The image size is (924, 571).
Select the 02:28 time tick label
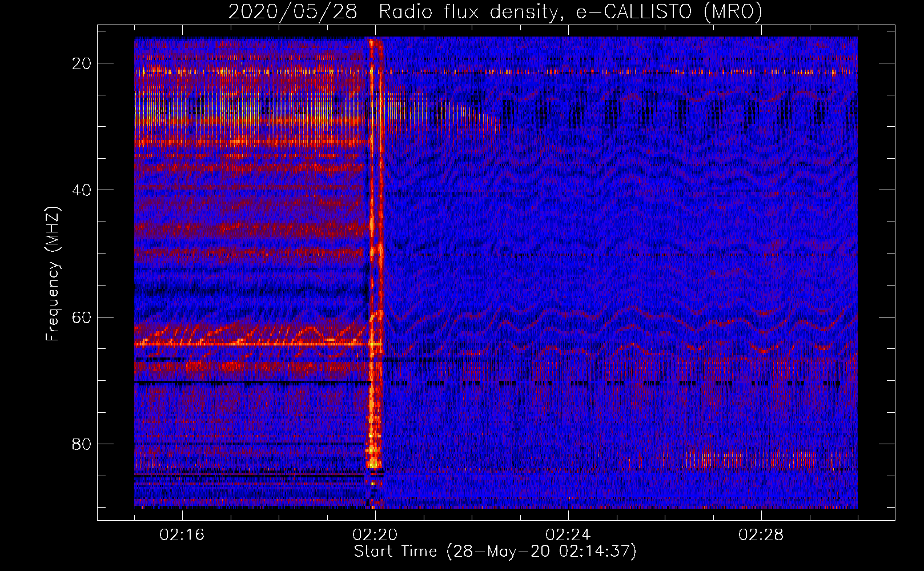(x=761, y=535)
